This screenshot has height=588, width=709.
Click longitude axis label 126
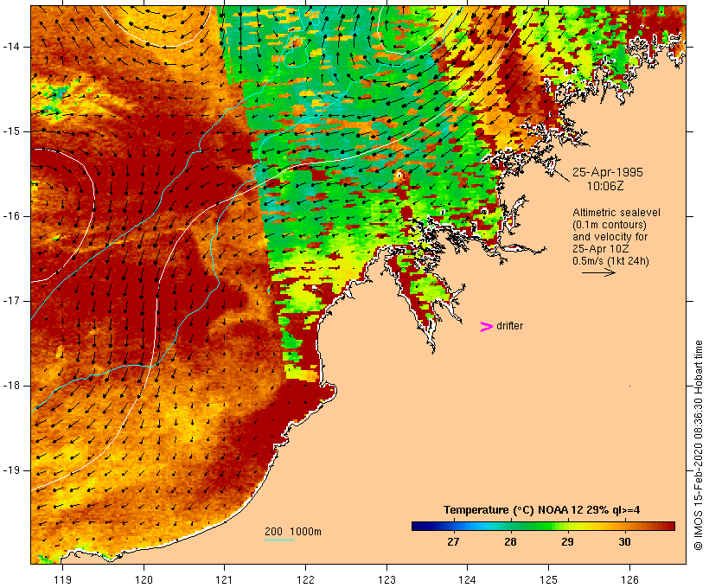coord(629,579)
